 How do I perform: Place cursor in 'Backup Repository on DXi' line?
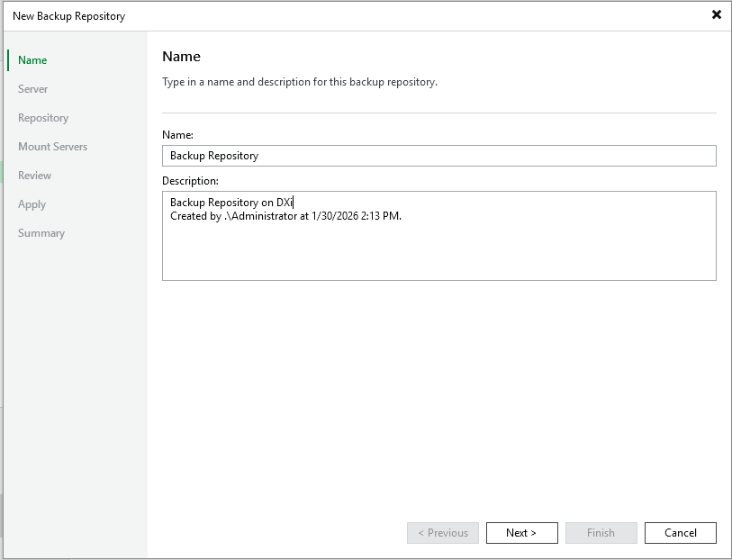pos(231,203)
